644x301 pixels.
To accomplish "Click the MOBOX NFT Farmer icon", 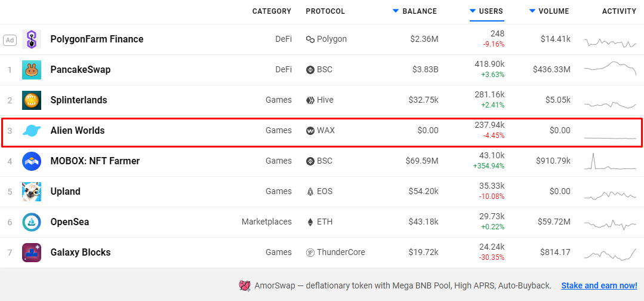I will coord(32,161).
